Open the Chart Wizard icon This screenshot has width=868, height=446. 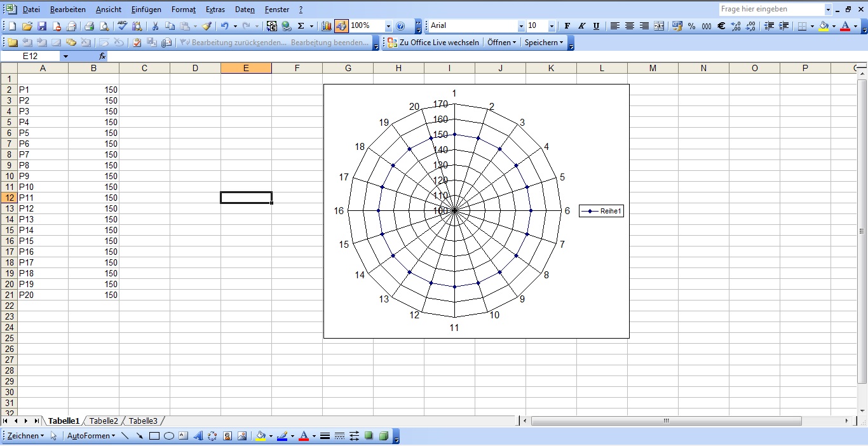(x=327, y=26)
